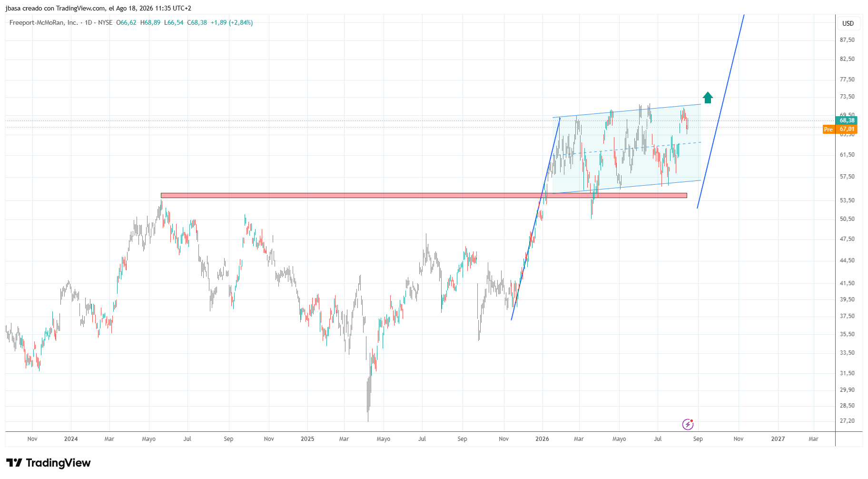Click the low value L66,54

pyautogui.click(x=174, y=22)
